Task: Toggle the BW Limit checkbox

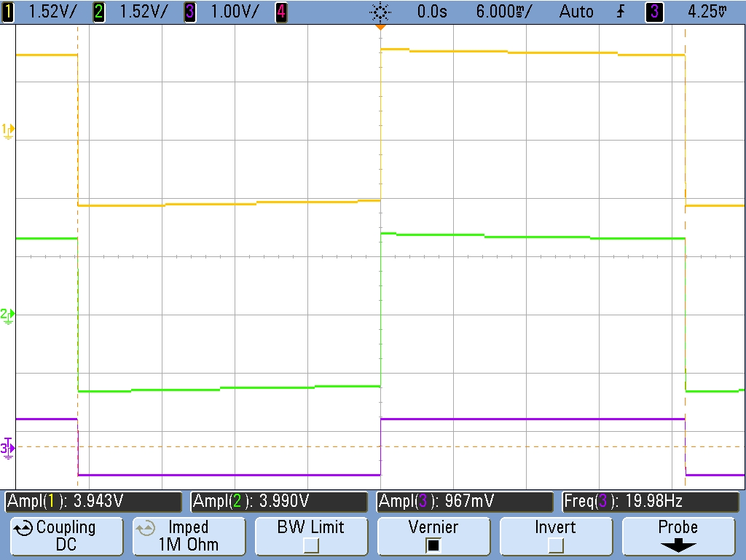Action: coord(311,545)
